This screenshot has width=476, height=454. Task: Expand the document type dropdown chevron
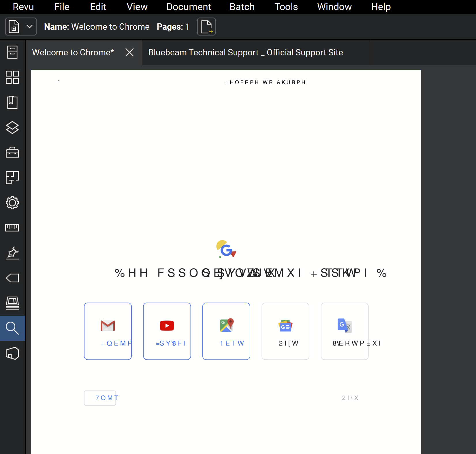point(29,27)
